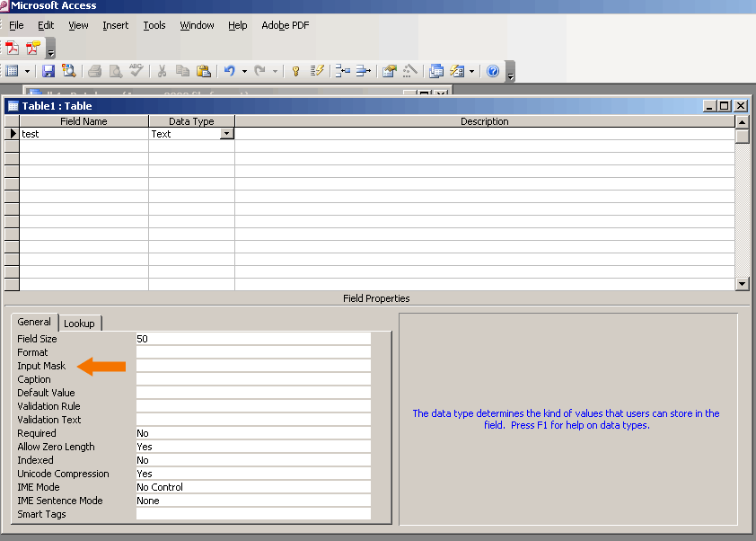Open the Window menu

coord(197,25)
